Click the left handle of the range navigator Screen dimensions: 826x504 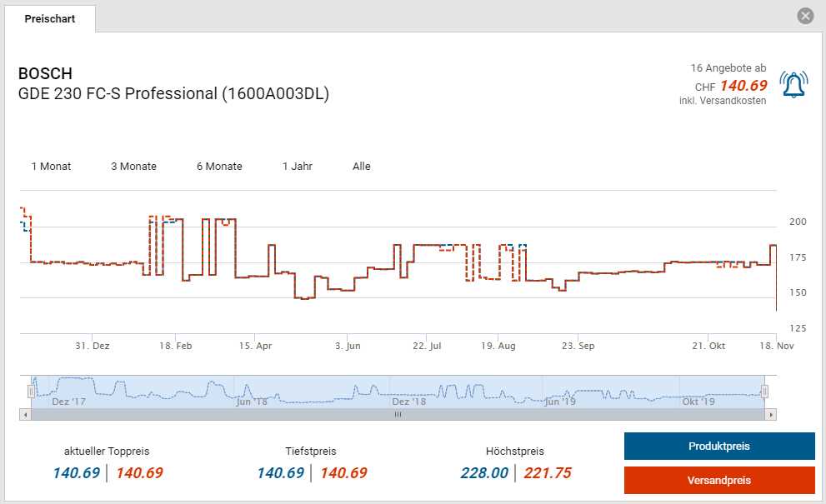[x=32, y=391]
